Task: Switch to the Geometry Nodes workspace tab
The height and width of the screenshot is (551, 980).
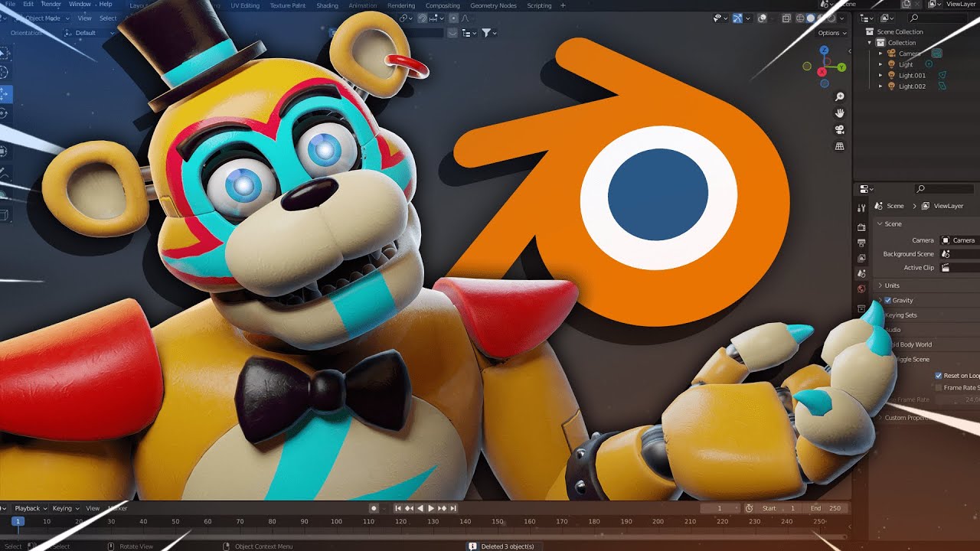Action: point(493,5)
